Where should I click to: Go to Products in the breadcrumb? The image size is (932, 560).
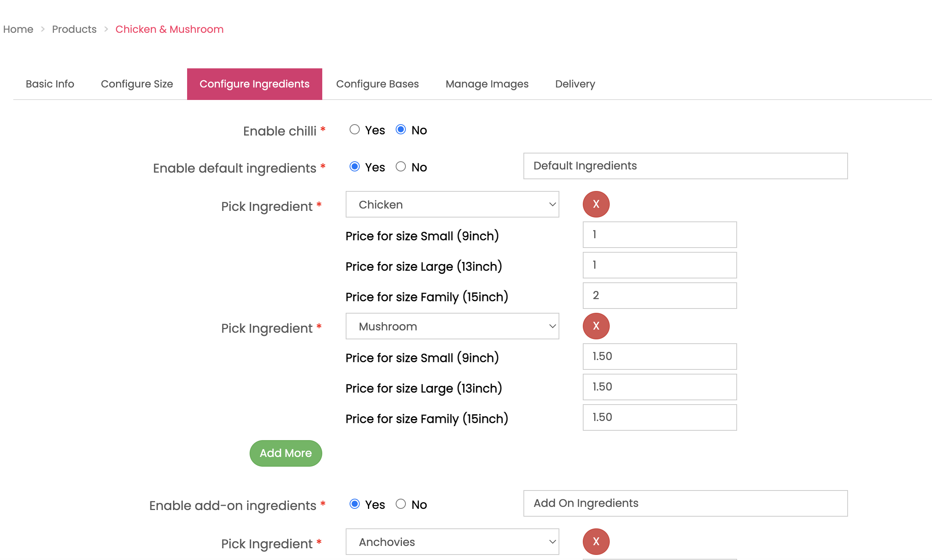(x=74, y=29)
